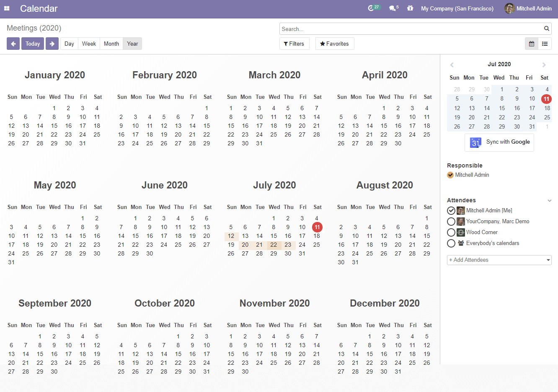
Task: Open Mitchell Admin user menu
Action: click(x=528, y=8)
